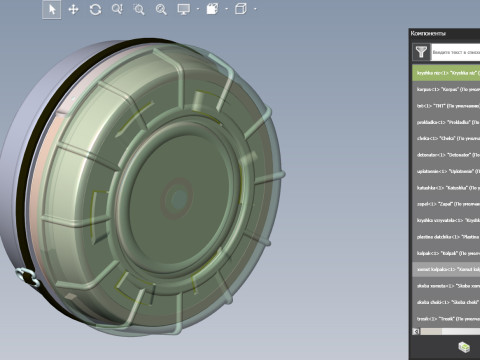Select the detonator<1> "Detonator" component
480x360 pixels.
click(446, 155)
